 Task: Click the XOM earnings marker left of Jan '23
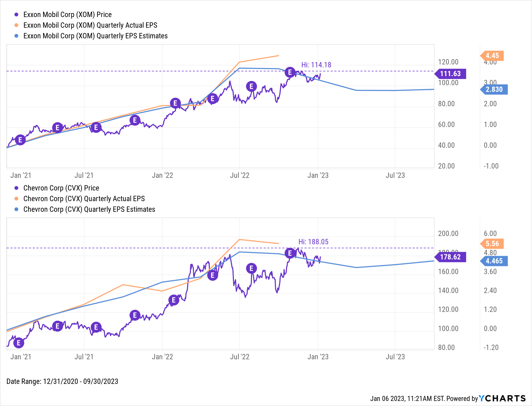[290, 72]
